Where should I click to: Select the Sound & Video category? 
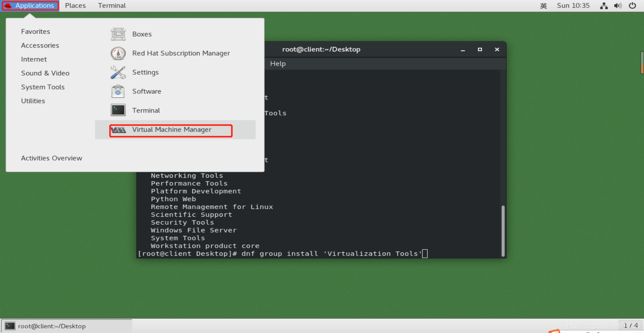[x=45, y=73]
